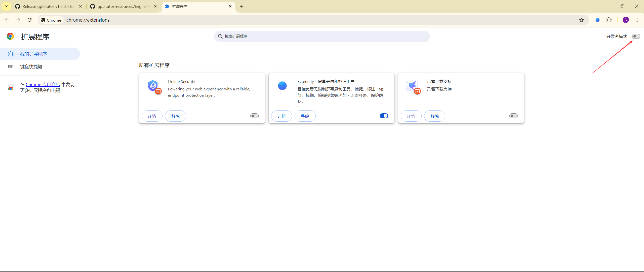644x272 pixels.
Task: Click the 搜索扩展程序 search field
Action: pyautogui.click(x=322, y=36)
